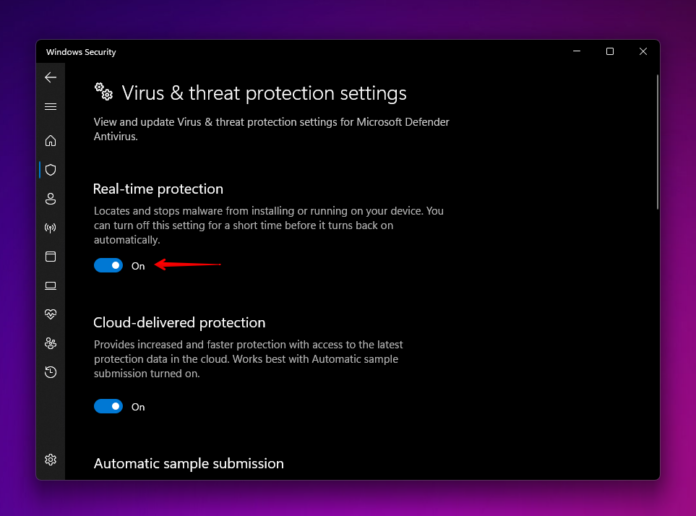
Task: Click the Automatic sample submission heading
Action: [188, 464]
